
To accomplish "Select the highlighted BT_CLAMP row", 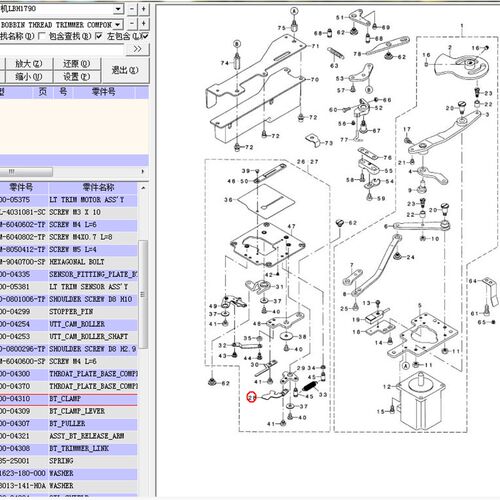I will pos(68,399).
